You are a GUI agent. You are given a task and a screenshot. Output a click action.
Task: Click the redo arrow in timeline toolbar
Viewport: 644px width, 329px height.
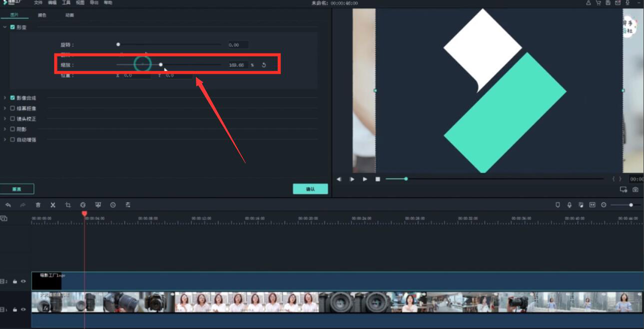point(23,205)
